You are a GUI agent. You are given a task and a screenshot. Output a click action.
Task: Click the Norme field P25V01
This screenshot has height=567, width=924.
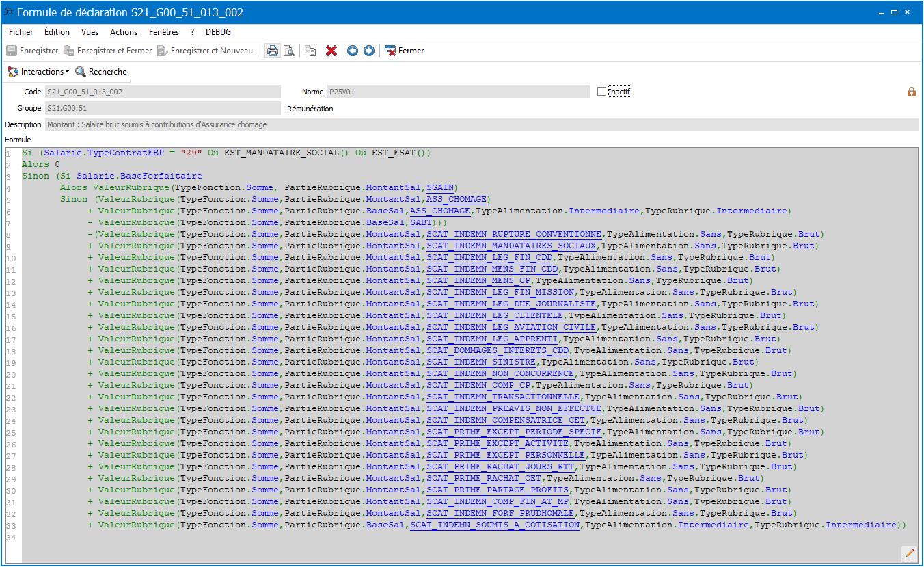458,92
